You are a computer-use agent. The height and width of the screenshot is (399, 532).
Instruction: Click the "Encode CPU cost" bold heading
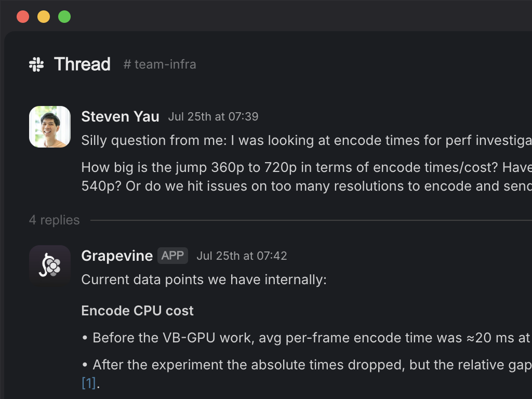click(x=137, y=311)
